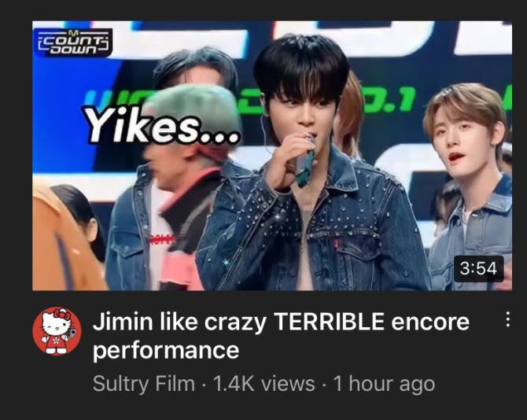Click the M Countdown logo on thumbnail
Screen dimensions: 527x420
pyautogui.click(x=74, y=42)
